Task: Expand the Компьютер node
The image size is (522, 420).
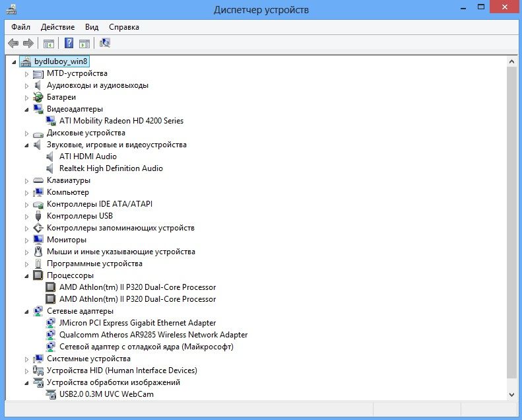Action: pos(26,193)
